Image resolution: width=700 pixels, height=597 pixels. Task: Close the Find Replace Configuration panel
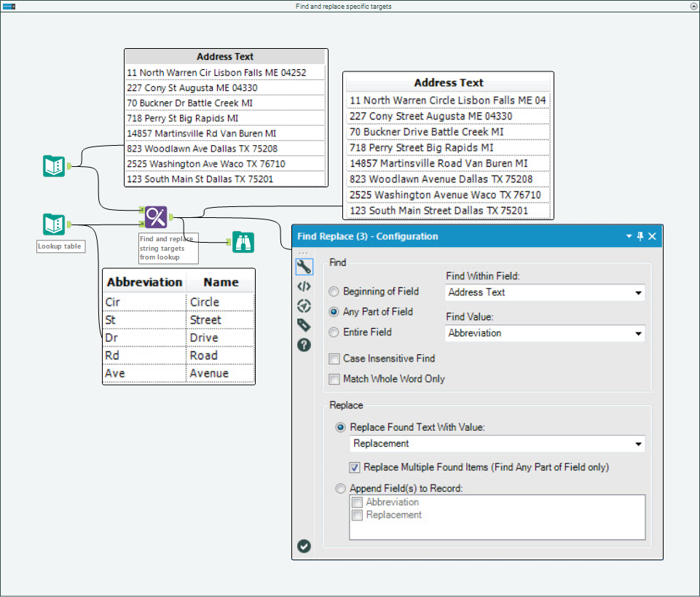pyautogui.click(x=652, y=236)
